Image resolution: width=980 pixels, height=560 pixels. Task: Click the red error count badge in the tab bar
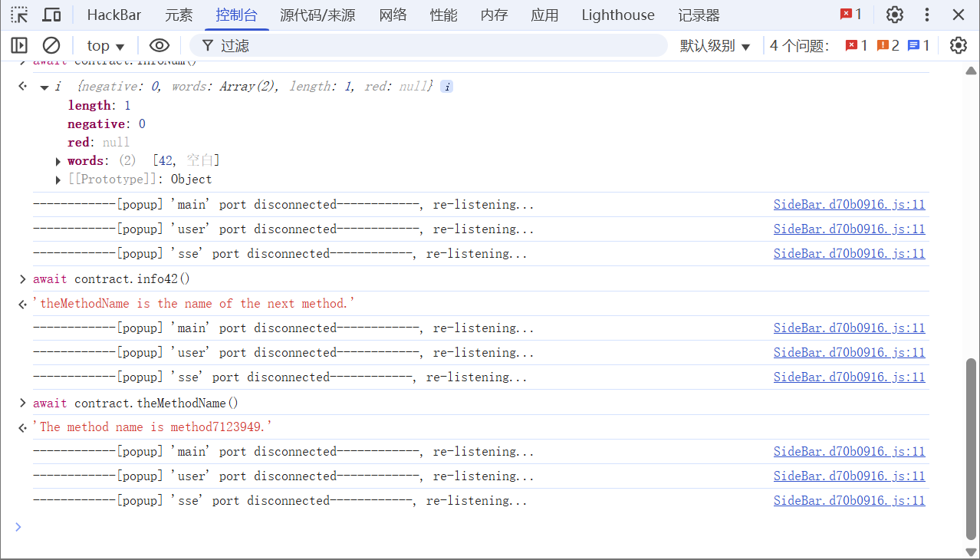click(851, 15)
